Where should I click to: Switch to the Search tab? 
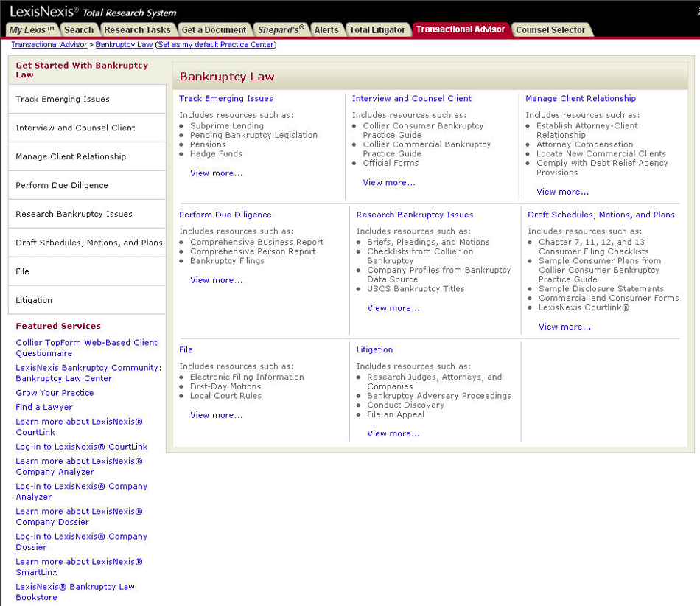[79, 29]
